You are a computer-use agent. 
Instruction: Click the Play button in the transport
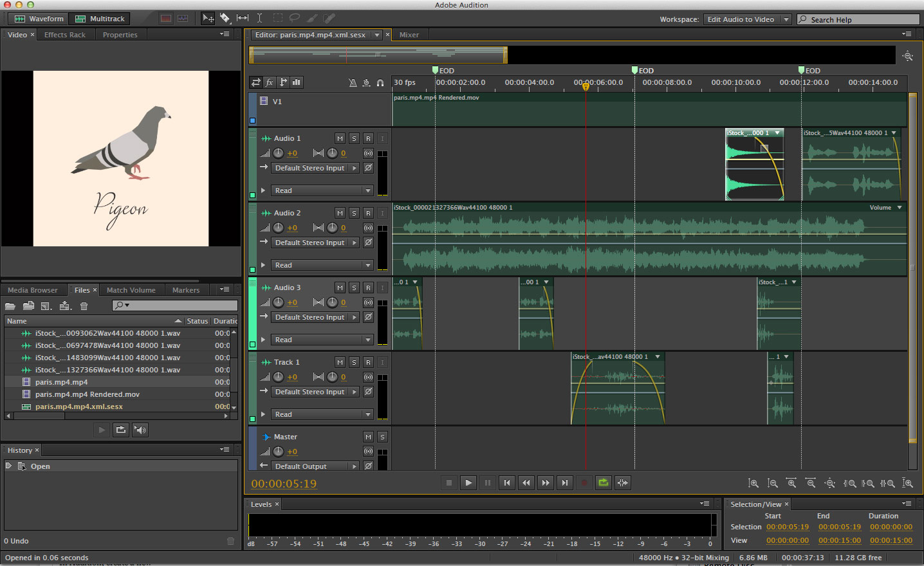click(x=468, y=482)
